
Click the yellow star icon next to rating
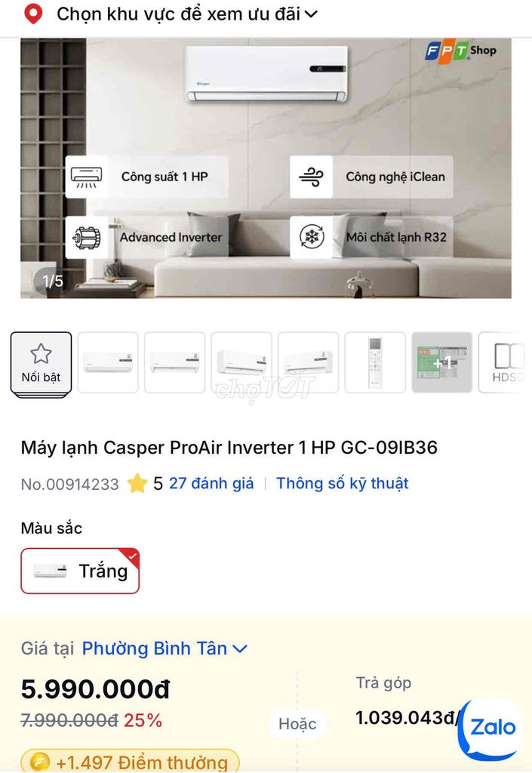click(137, 484)
